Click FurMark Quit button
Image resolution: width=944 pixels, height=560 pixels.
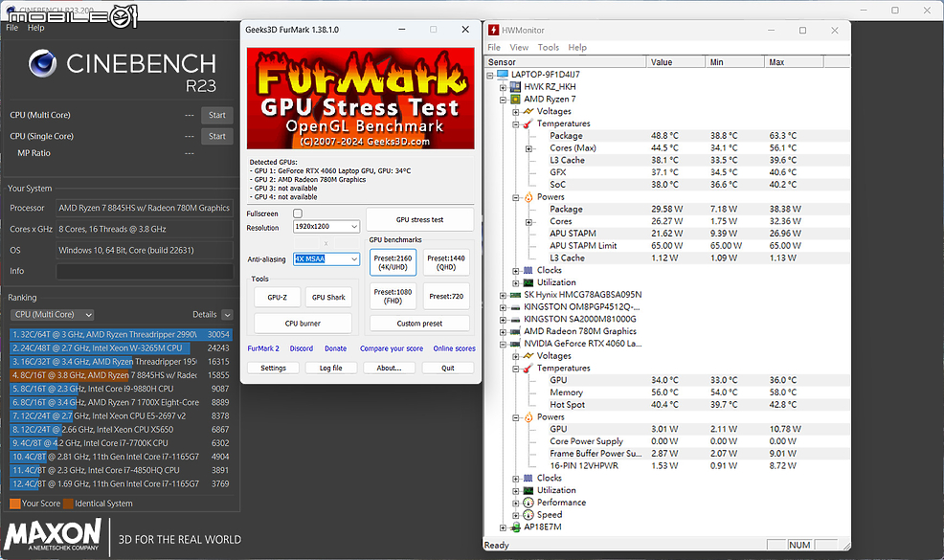tap(448, 368)
